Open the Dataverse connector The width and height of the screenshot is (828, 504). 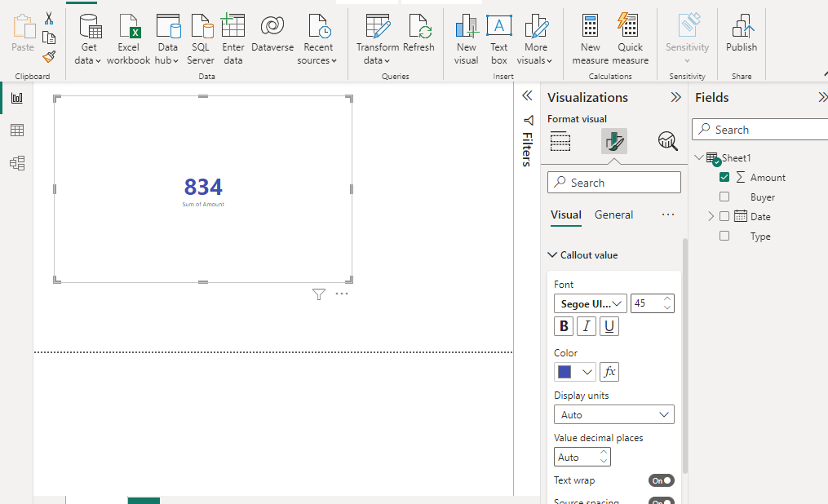coord(272,33)
